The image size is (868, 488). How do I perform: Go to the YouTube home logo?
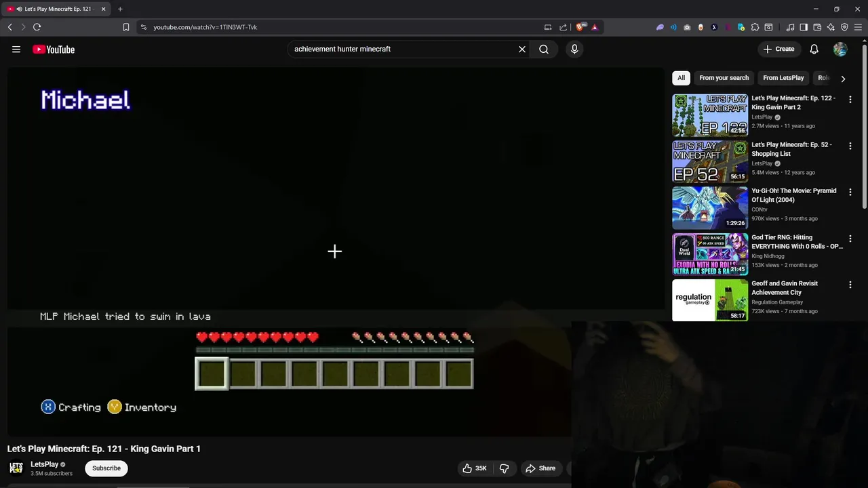(x=54, y=49)
